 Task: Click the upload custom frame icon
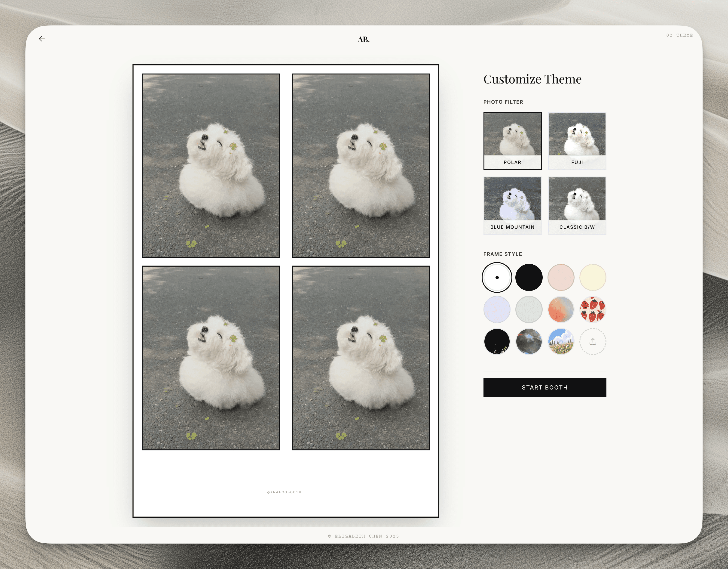click(x=593, y=342)
